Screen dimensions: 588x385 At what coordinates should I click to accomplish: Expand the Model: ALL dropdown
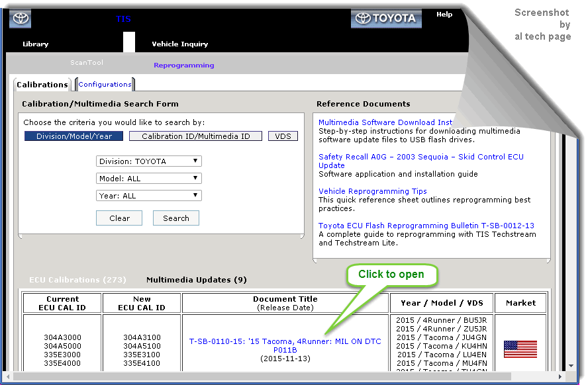coord(148,179)
